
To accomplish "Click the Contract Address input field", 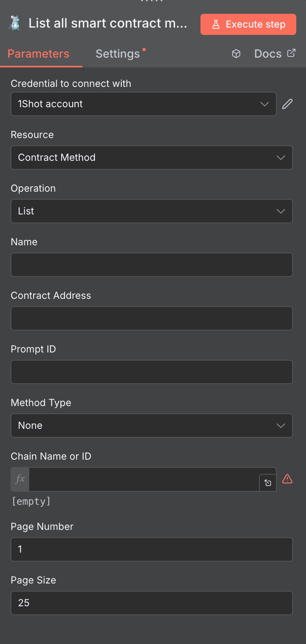I will pos(151,318).
